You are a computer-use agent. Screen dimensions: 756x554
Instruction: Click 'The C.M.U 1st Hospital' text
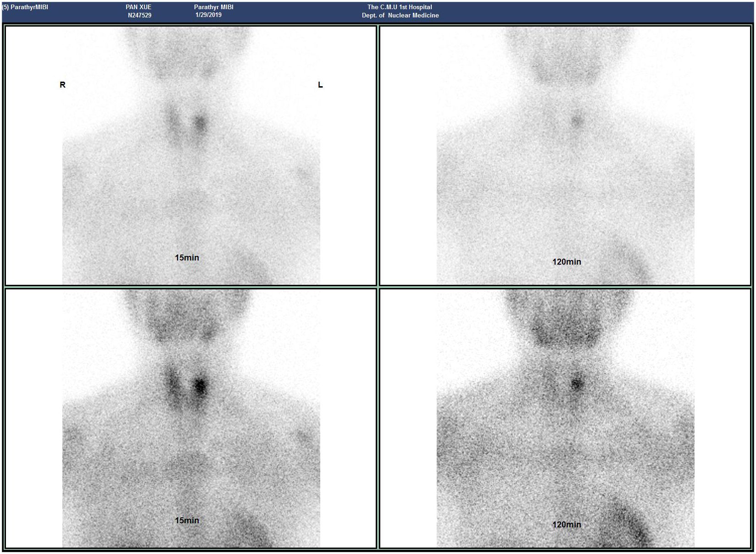[400, 7]
